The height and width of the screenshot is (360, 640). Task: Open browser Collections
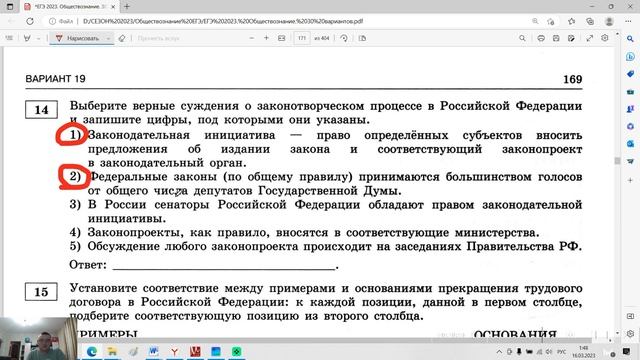click(x=590, y=21)
